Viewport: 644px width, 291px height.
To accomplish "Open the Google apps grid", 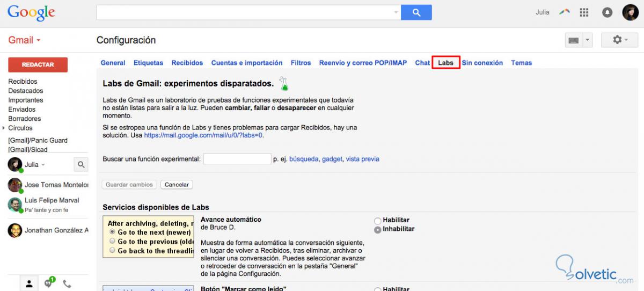I will [x=585, y=12].
